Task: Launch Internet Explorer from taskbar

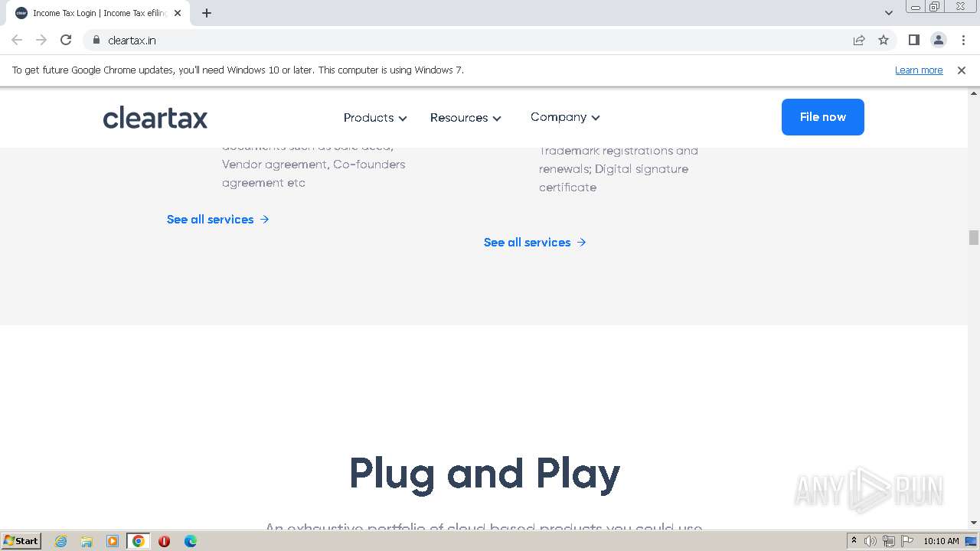Action: click(x=60, y=541)
